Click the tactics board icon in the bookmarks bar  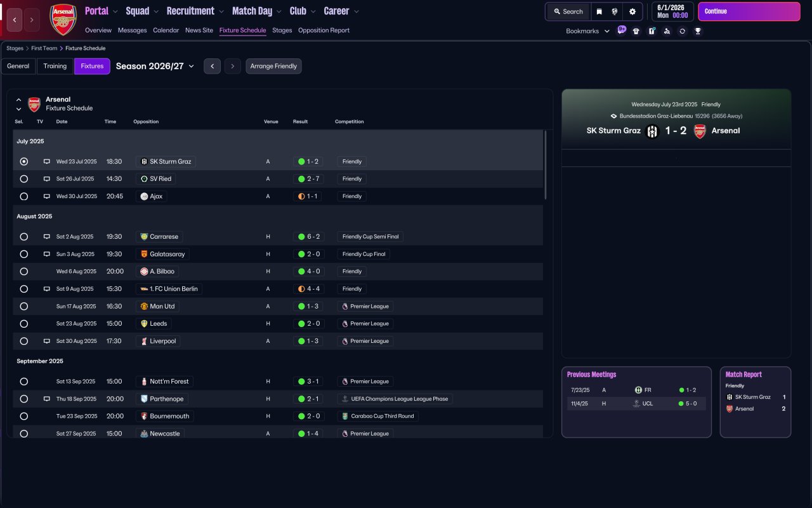point(652,31)
